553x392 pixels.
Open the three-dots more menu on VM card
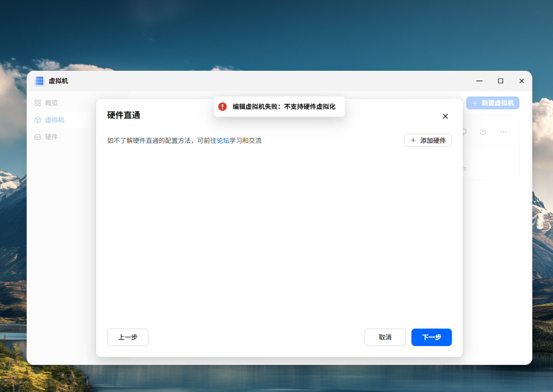coord(503,132)
